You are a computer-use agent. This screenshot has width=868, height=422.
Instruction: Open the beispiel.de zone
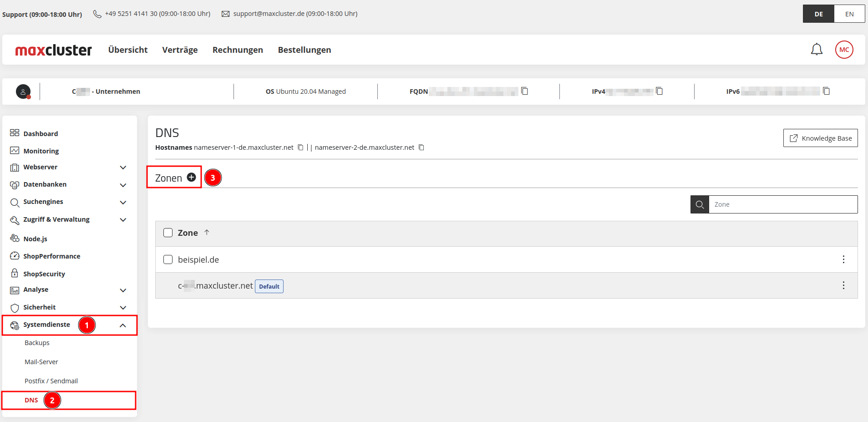click(198, 259)
